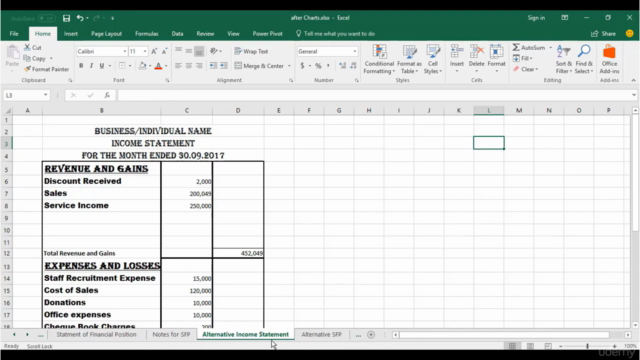Open the font name Calibri dropdown
640x360 pixels.
tap(124, 51)
